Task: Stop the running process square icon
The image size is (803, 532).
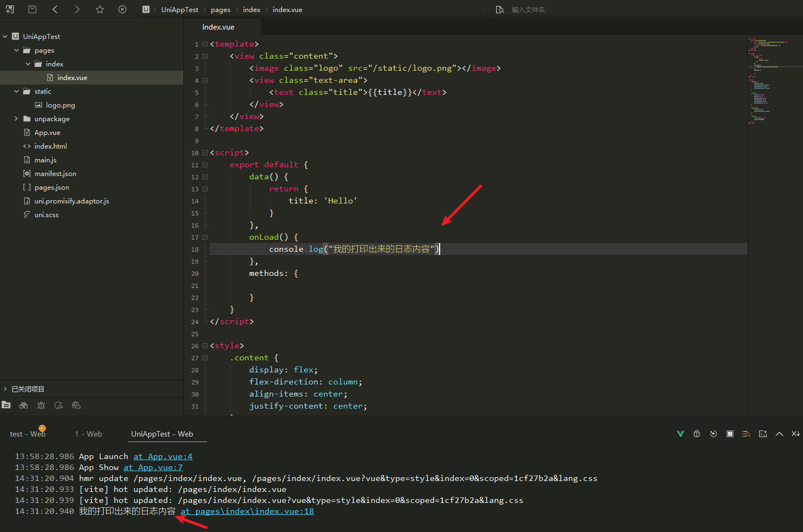Action: (x=730, y=434)
